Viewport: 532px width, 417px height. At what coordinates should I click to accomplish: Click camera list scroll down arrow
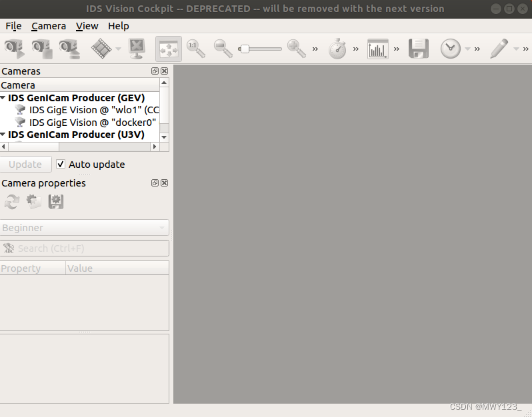(x=164, y=137)
